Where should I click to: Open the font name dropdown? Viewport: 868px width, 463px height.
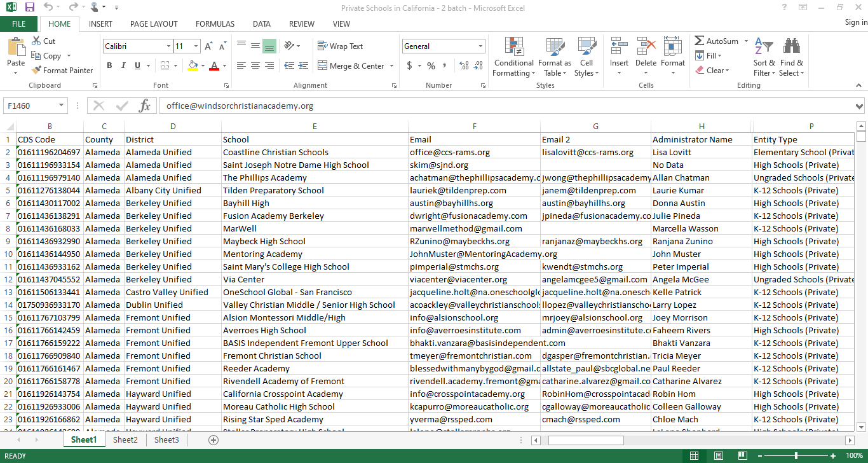click(168, 46)
